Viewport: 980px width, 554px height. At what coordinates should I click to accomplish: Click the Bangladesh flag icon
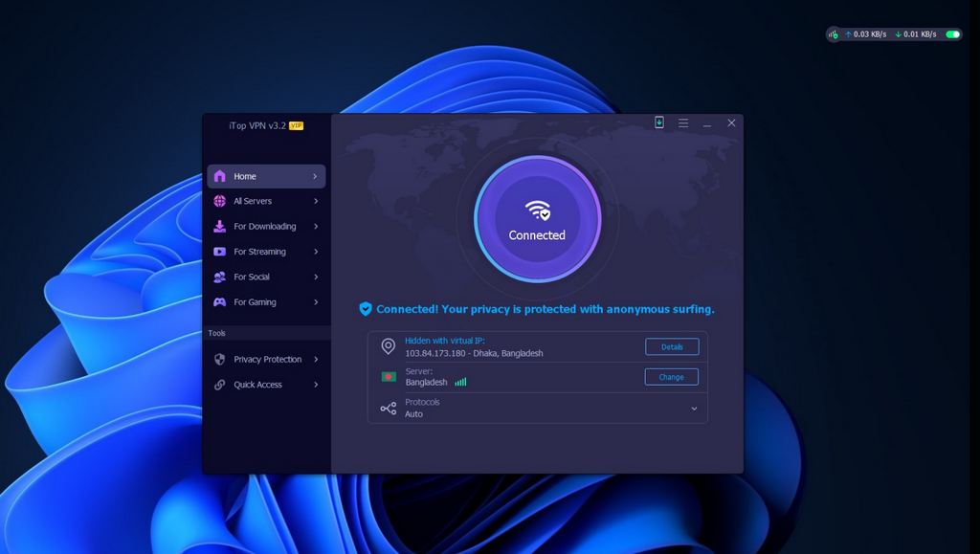(x=389, y=377)
